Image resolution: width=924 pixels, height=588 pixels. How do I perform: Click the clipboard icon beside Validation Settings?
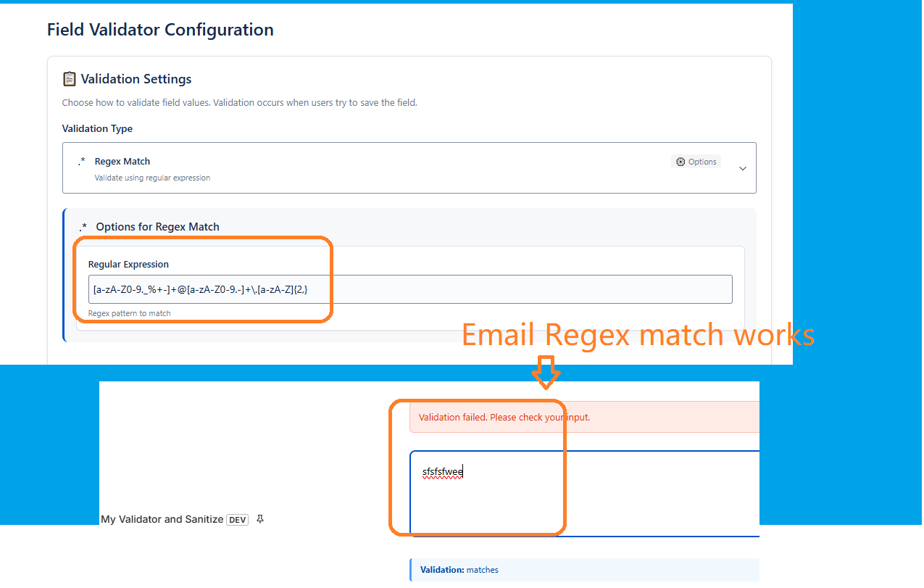[70, 79]
